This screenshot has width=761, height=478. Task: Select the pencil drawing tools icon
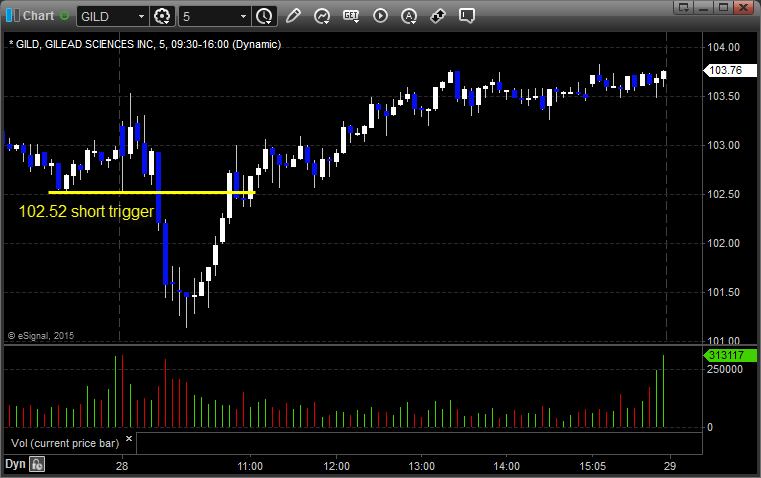coord(293,16)
